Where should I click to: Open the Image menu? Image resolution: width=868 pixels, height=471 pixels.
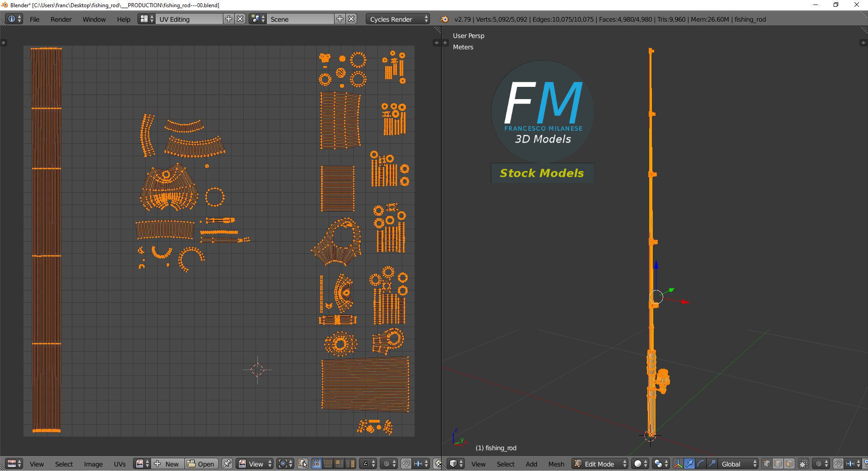coord(93,464)
